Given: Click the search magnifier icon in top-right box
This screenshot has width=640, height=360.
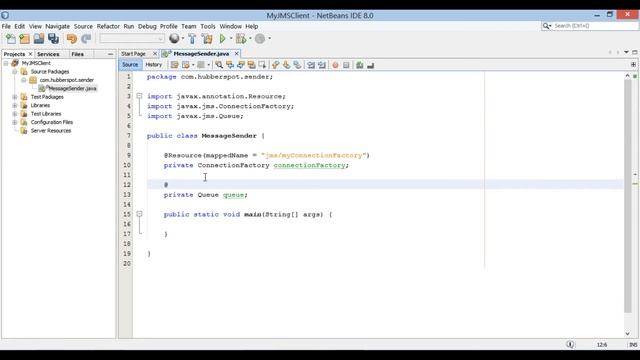Looking at the screenshot, I should point(546,26).
